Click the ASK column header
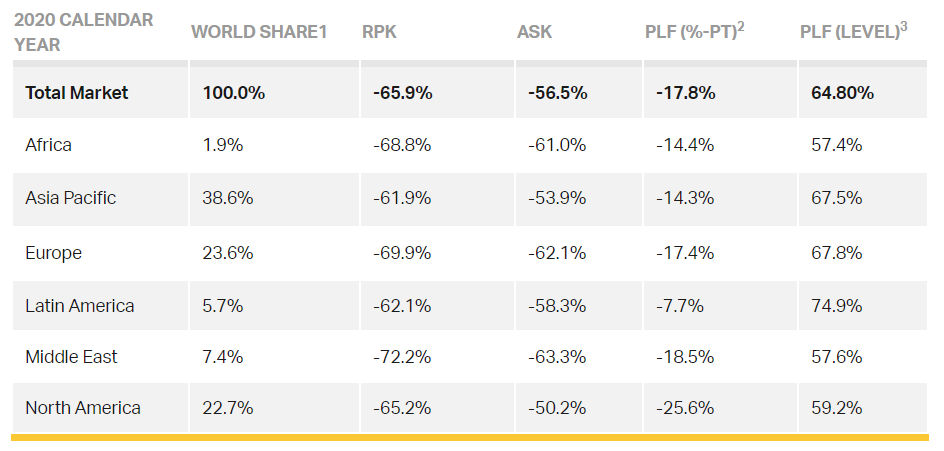Image resolution: width=944 pixels, height=451 pixels. [x=534, y=32]
